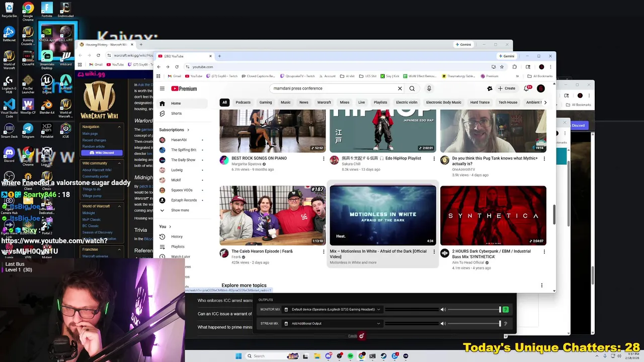
Task: Open Spotify from the taskbar
Action: [x=350, y=356]
